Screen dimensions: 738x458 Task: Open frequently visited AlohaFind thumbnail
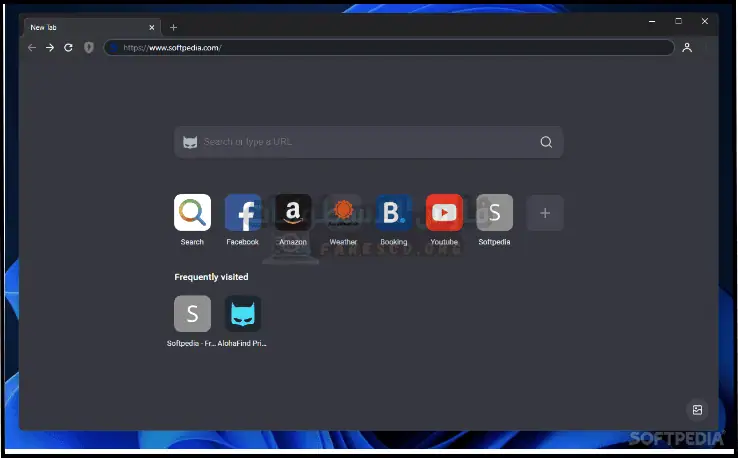pos(243,314)
